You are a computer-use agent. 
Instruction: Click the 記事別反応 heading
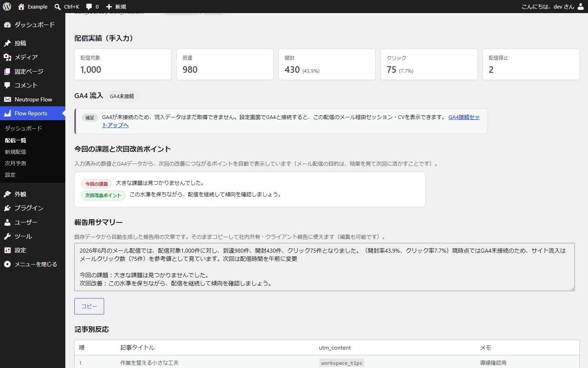(91, 330)
